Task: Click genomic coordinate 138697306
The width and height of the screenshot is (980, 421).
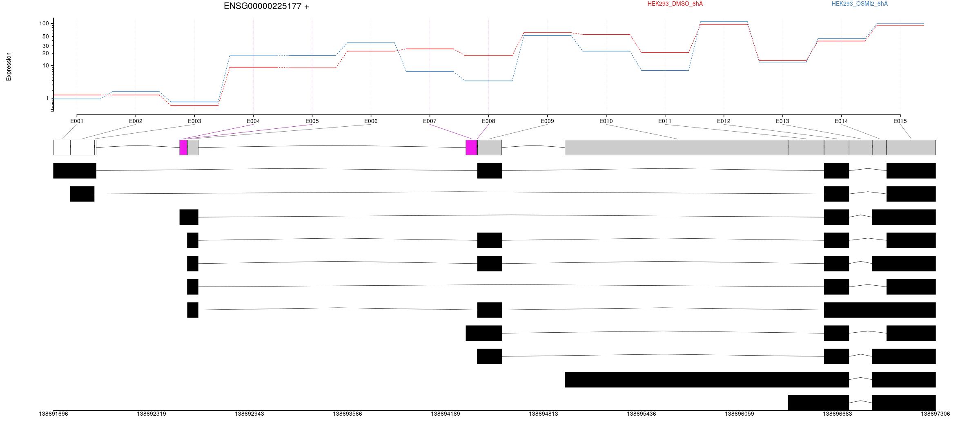Action: click(x=935, y=414)
